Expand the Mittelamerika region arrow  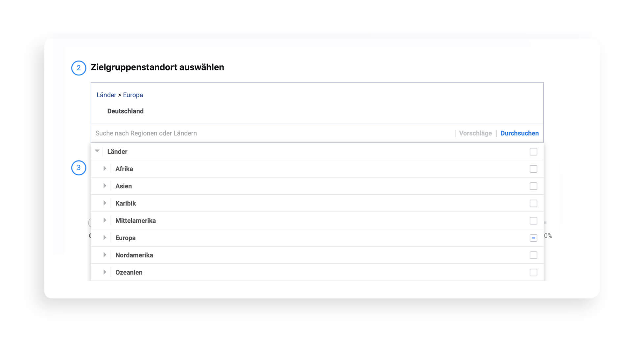(105, 220)
